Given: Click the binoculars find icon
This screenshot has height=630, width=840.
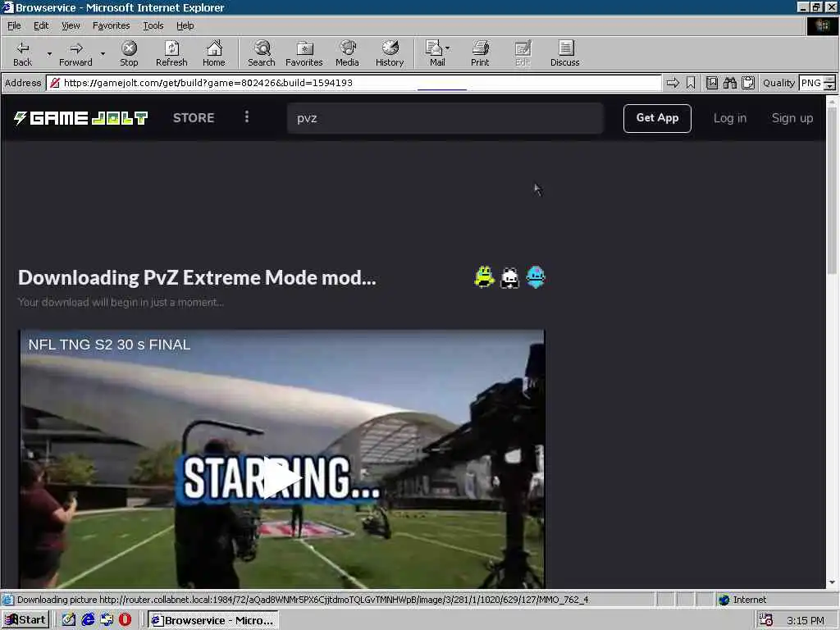Looking at the screenshot, I should [729, 83].
